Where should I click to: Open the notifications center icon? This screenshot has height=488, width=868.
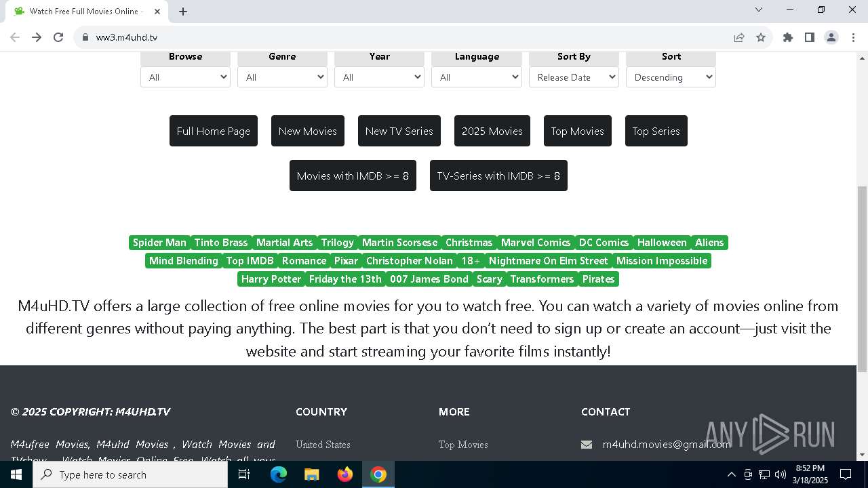click(846, 474)
